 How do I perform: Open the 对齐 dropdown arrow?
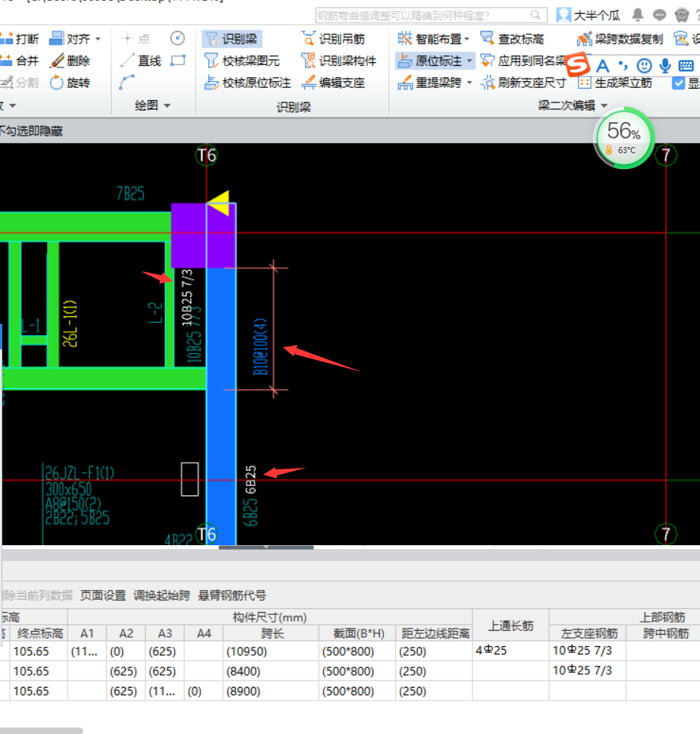click(98, 39)
